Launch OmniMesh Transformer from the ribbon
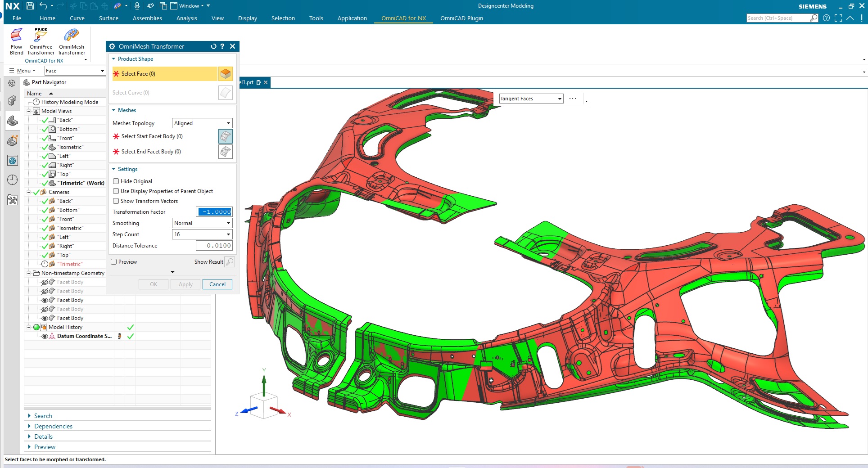The image size is (868, 468). [x=71, y=36]
